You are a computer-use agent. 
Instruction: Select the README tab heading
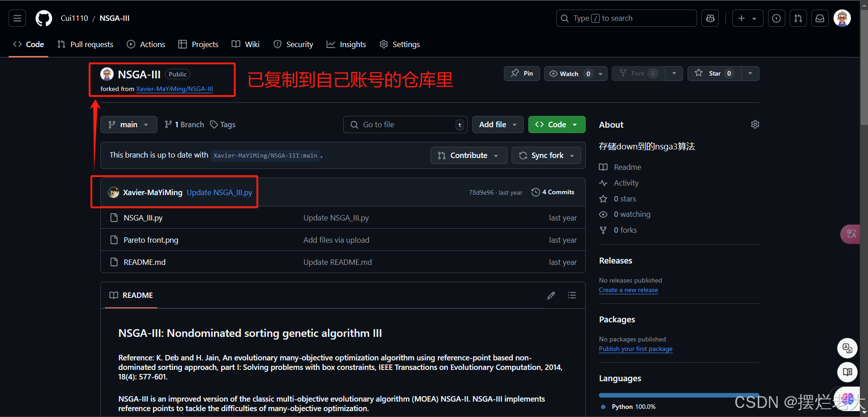pos(131,295)
